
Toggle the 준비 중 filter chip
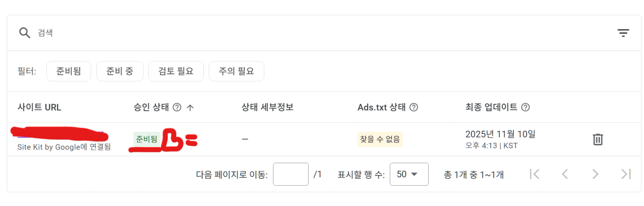[120, 71]
